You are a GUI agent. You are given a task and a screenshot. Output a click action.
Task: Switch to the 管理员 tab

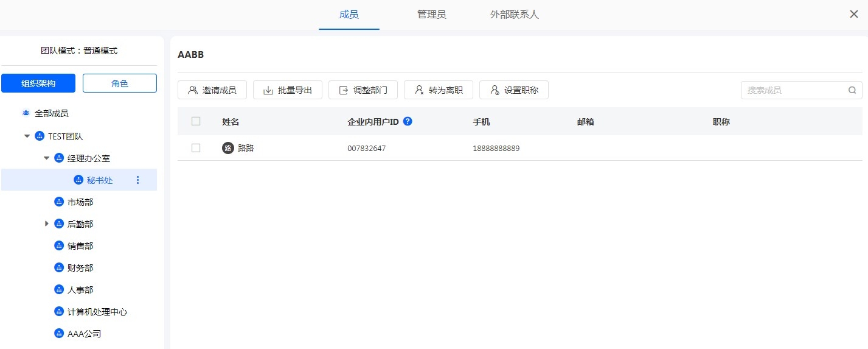pos(431,15)
